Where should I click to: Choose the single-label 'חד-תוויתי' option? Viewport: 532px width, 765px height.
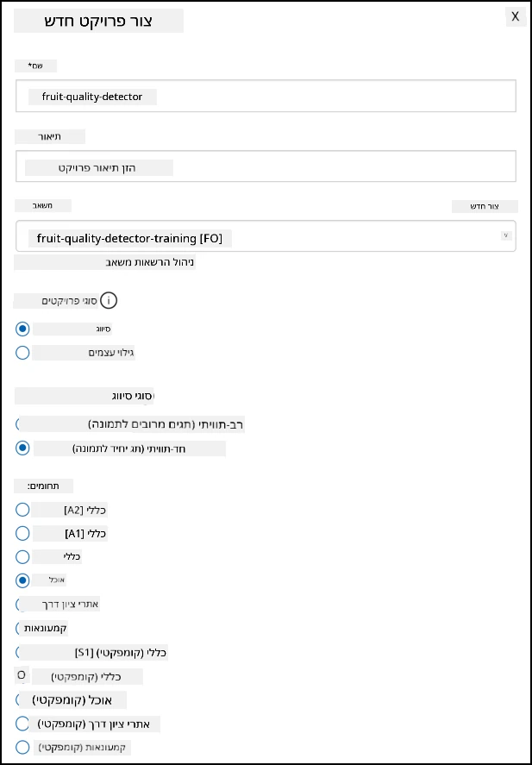[x=22, y=448]
